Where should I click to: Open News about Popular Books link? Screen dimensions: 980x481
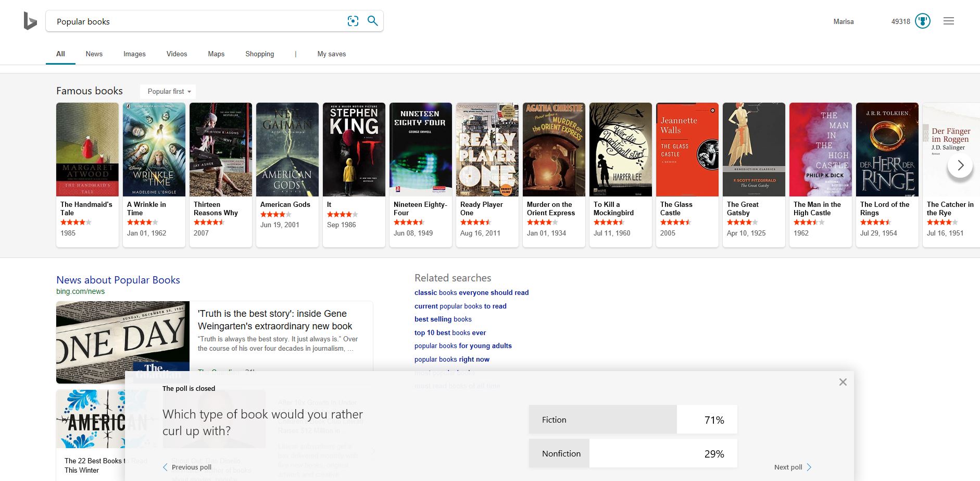tap(118, 280)
